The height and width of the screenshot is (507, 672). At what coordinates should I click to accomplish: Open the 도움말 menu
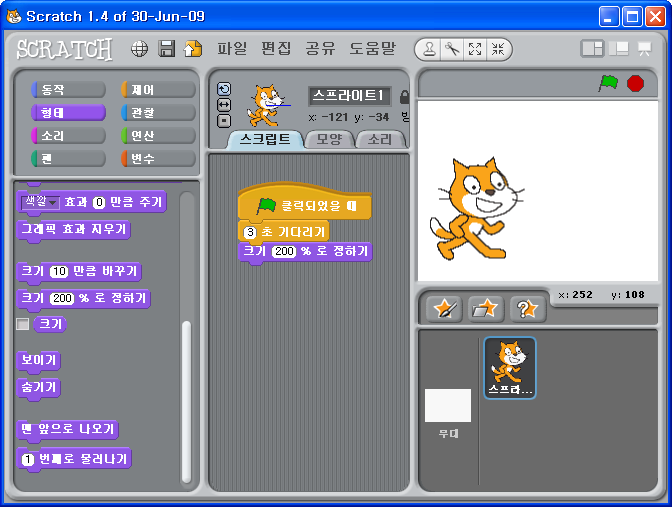click(372, 48)
